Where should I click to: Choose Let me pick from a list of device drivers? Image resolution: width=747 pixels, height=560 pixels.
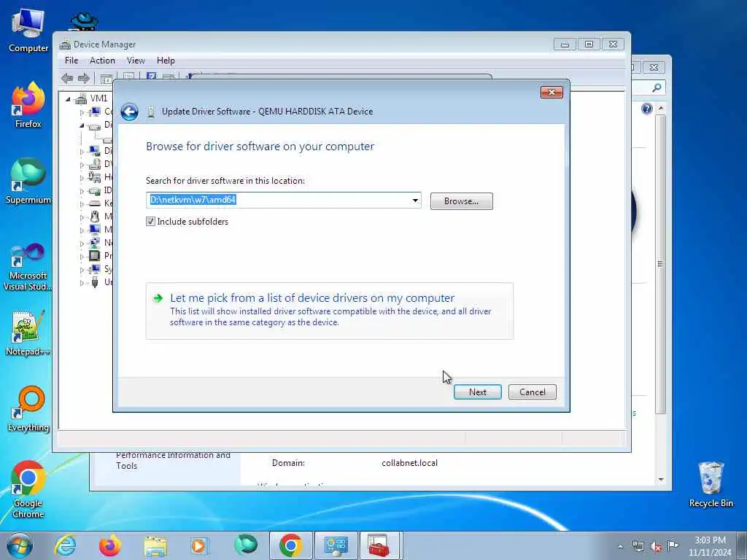pyautogui.click(x=330, y=311)
